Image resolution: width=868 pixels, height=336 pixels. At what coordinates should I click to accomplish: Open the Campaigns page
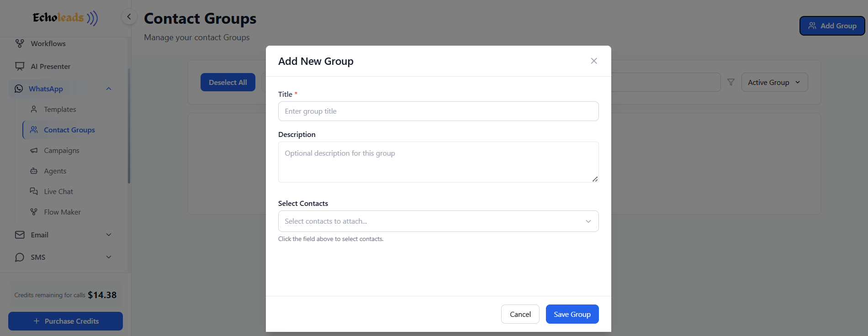(x=61, y=150)
